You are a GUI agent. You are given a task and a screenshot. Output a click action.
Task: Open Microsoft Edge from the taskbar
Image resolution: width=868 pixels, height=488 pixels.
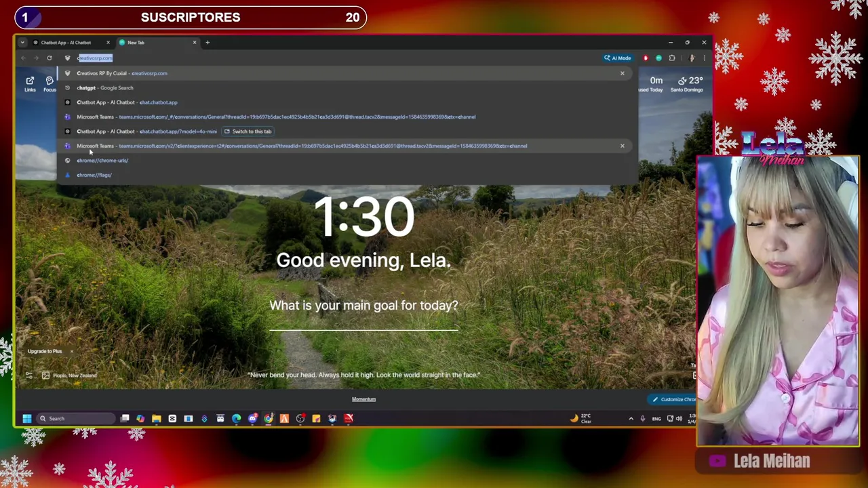[237, 419]
